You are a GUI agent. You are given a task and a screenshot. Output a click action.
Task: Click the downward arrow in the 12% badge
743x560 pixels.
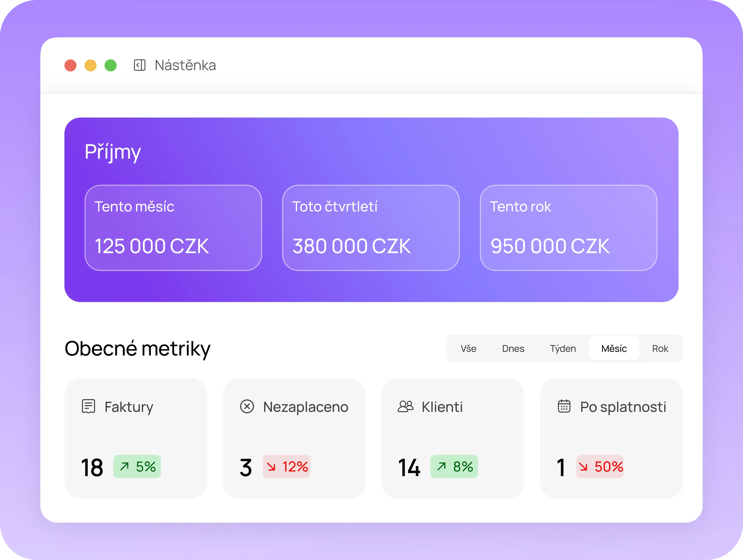point(271,467)
